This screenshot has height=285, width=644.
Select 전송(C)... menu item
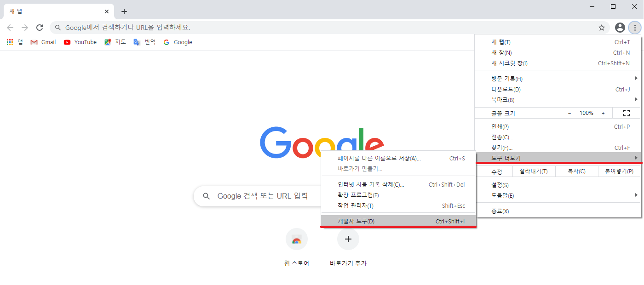click(x=558, y=137)
